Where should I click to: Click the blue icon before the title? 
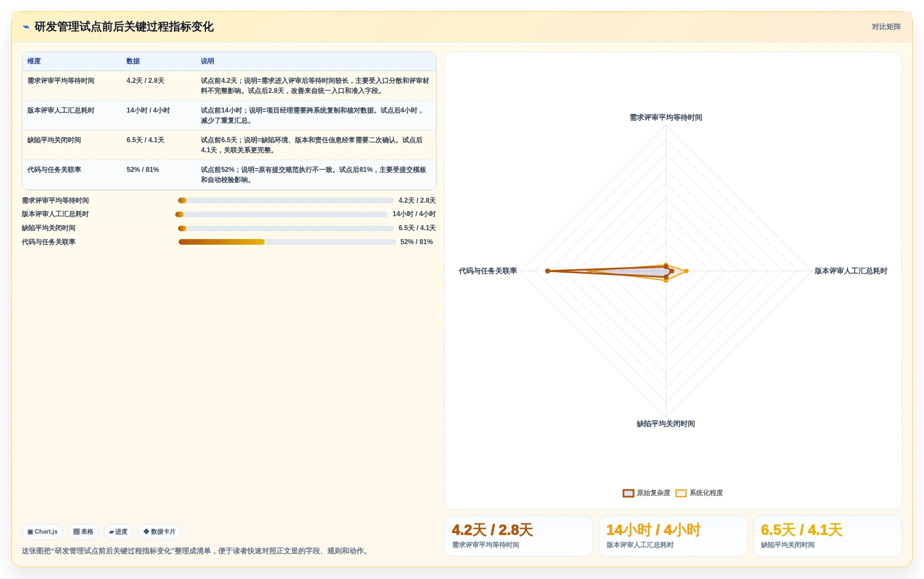click(x=26, y=27)
